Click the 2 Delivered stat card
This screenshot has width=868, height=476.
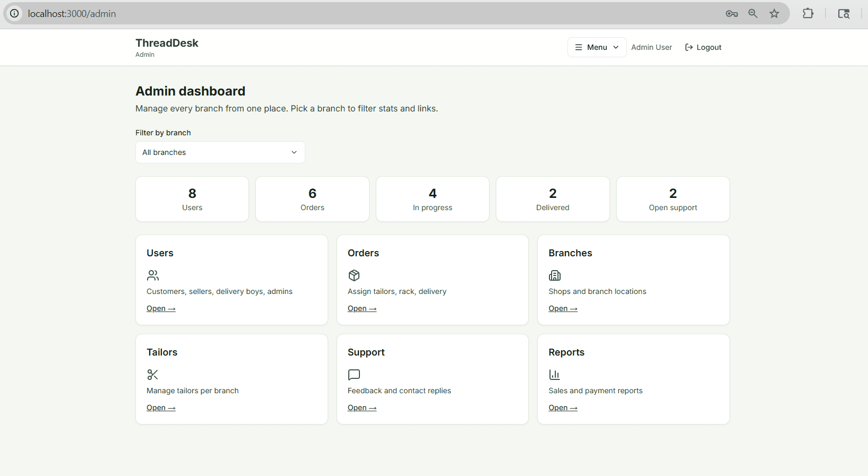(x=553, y=199)
